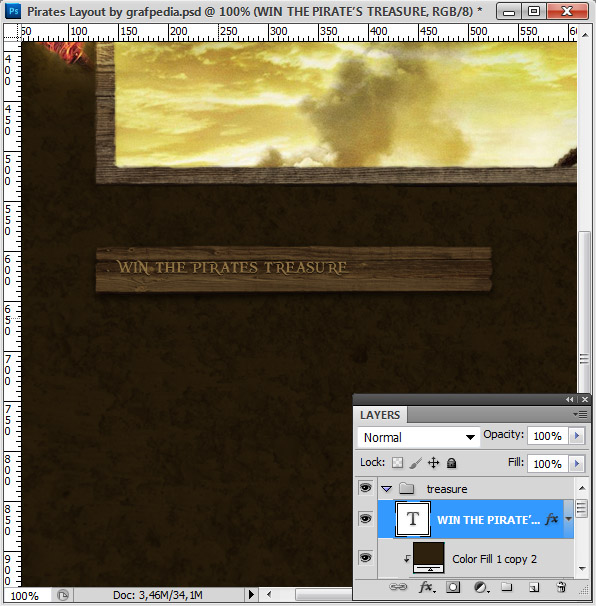Minimize the Photoshop document window
The width and height of the screenshot is (596, 606).
pyautogui.click(x=509, y=12)
